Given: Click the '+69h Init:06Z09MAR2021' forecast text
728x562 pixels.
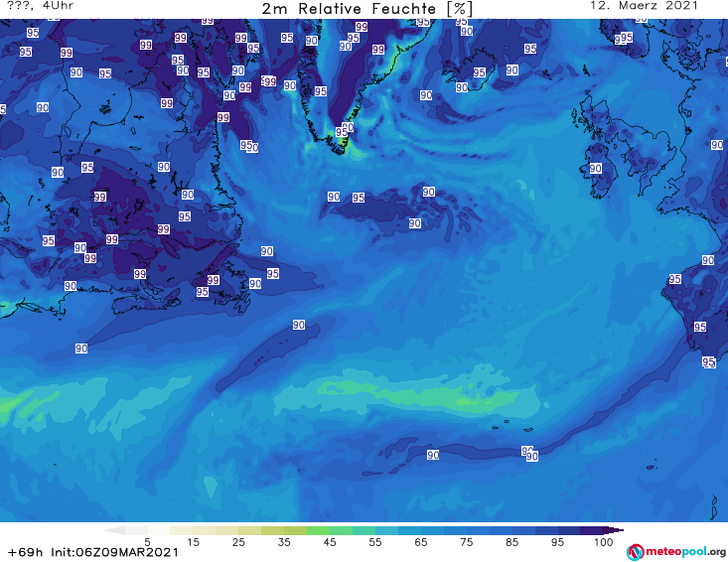Looking at the screenshot, I should (93, 552).
